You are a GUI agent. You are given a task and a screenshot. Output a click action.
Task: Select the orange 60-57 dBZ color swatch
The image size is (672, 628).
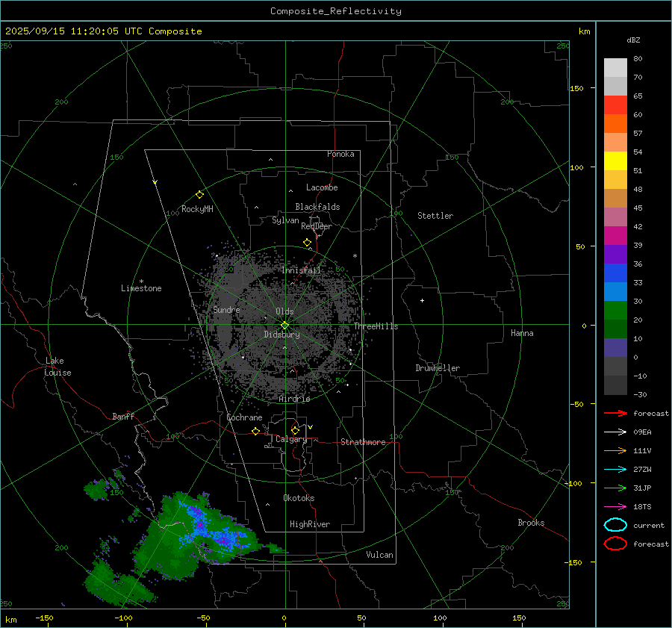click(x=615, y=123)
